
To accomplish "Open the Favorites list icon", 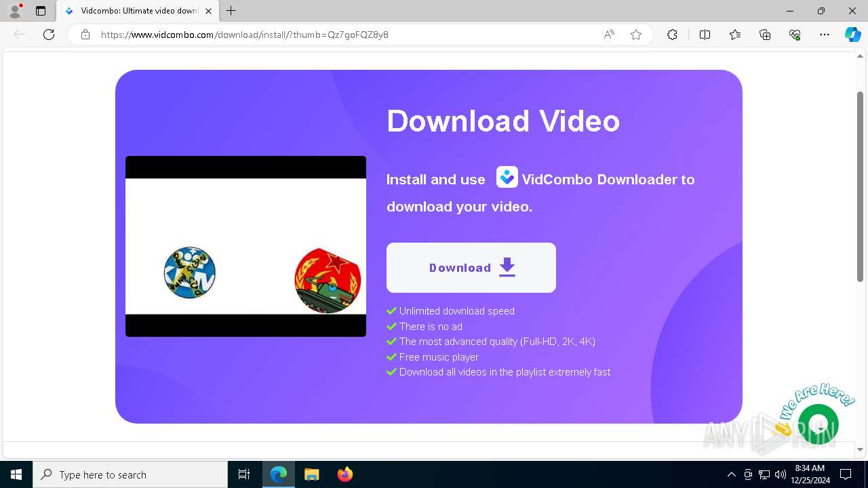I will pos(735,35).
